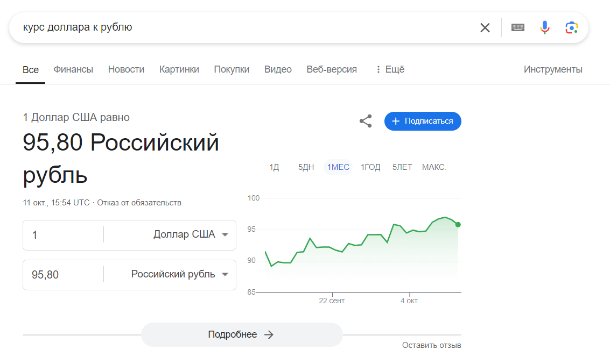Click the Подписаться button
Image resolution: width=610 pixels, height=364 pixels.
click(x=423, y=121)
